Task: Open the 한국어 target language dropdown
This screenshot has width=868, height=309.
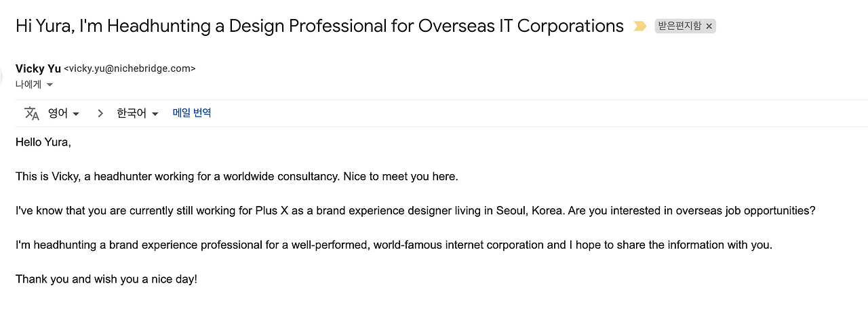Action: [137, 113]
